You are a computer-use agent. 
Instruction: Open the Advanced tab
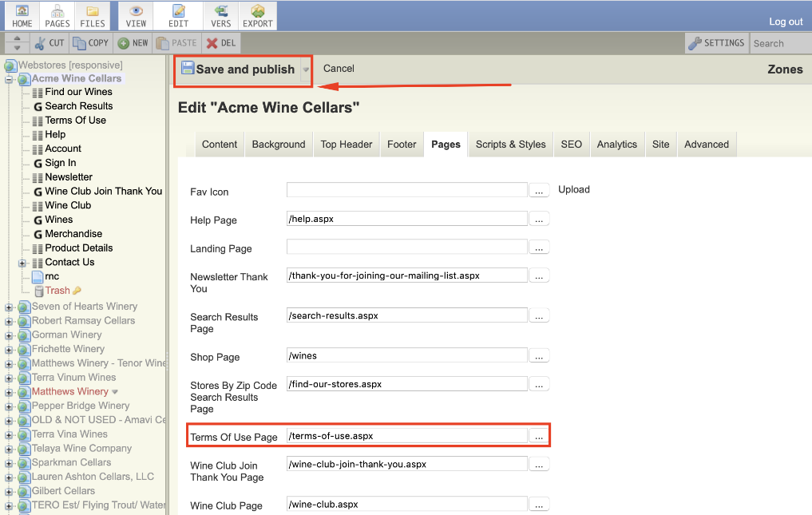click(x=707, y=144)
